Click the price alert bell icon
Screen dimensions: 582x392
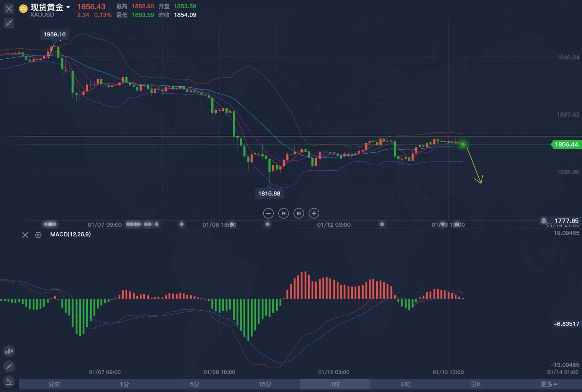(x=544, y=221)
